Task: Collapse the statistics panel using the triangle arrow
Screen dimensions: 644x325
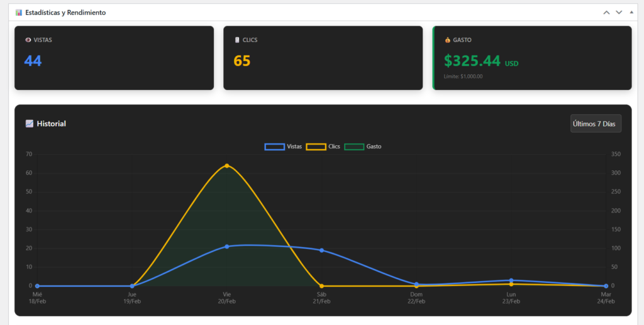Action: [x=631, y=12]
